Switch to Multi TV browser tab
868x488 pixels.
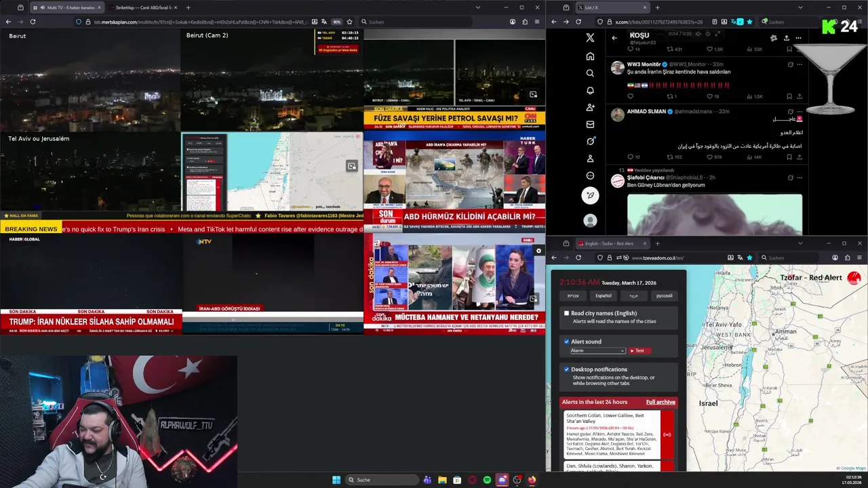(66, 7)
